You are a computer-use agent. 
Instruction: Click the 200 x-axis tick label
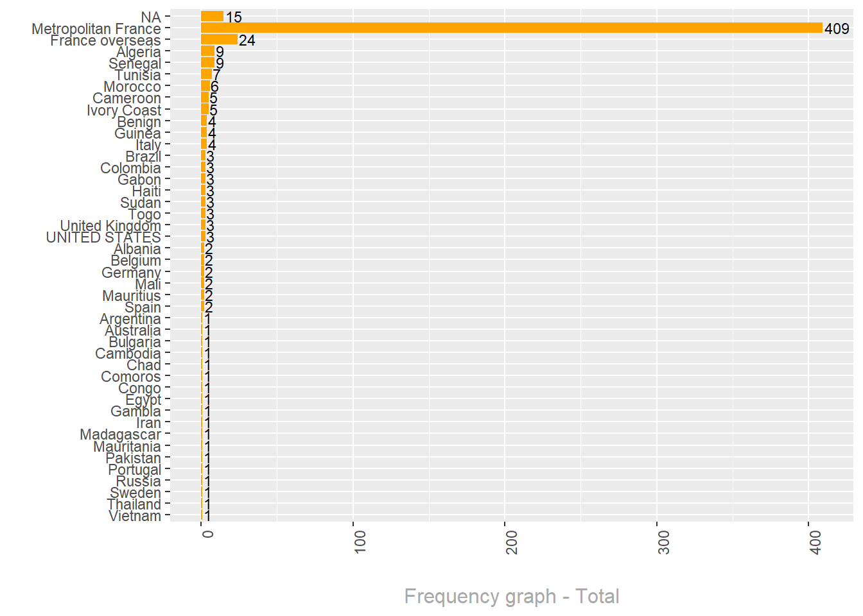tap(512, 542)
